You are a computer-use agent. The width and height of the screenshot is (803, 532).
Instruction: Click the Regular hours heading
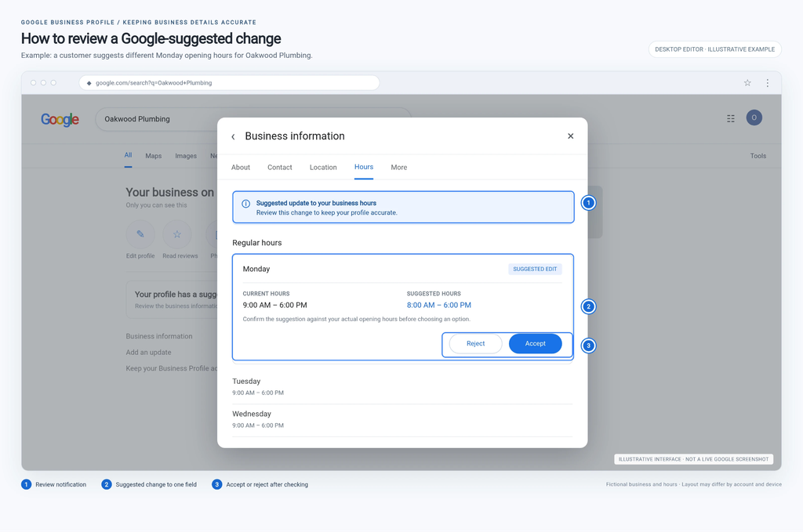(x=257, y=243)
